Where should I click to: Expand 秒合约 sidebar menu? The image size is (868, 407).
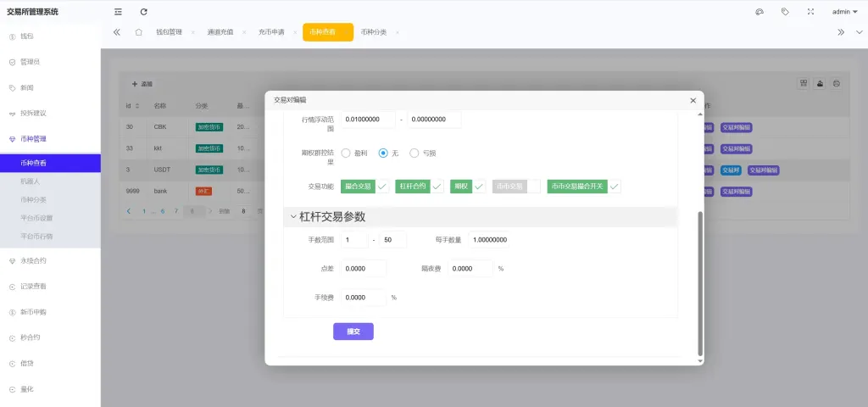(x=50, y=337)
